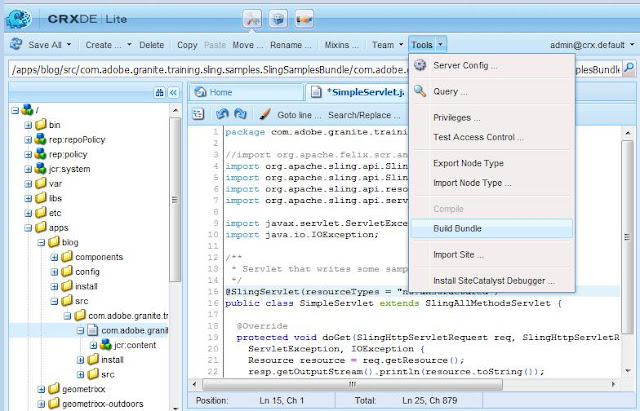
Task: Click the editor vertical scrollbar thumb
Action: pos(627,237)
